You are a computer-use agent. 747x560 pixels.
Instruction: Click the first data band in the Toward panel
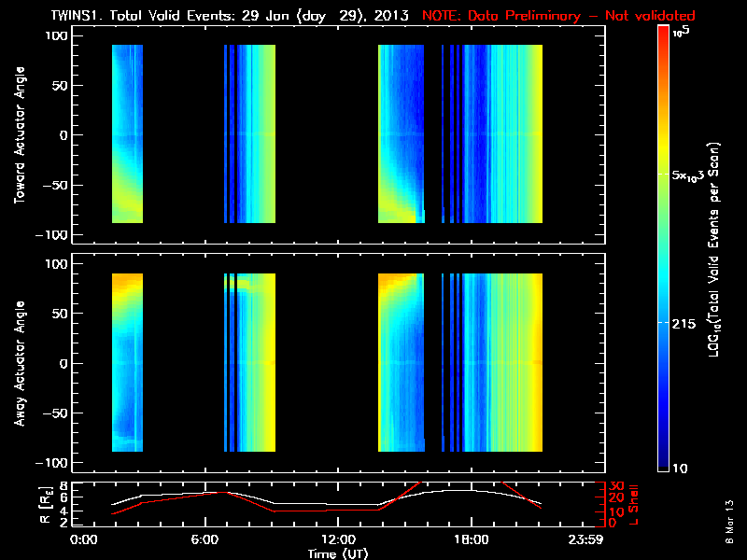click(127, 133)
